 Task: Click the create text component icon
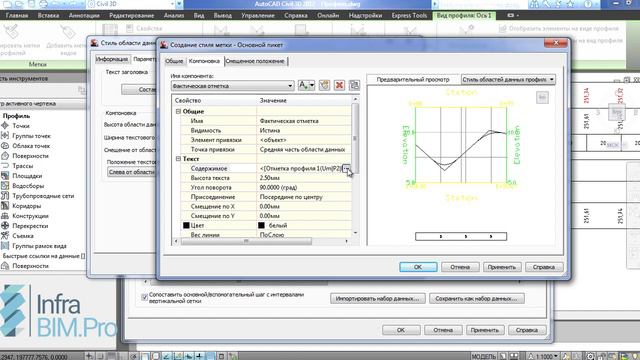303,85
